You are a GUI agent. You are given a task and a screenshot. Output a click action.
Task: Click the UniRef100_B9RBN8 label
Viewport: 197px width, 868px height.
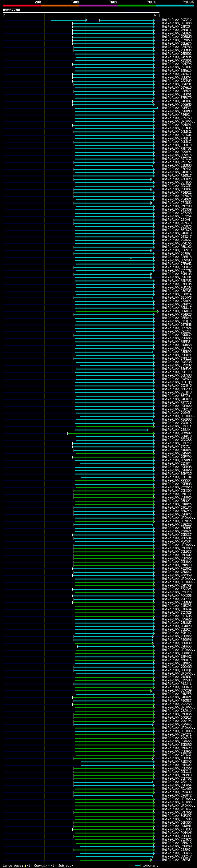click(x=177, y=111)
